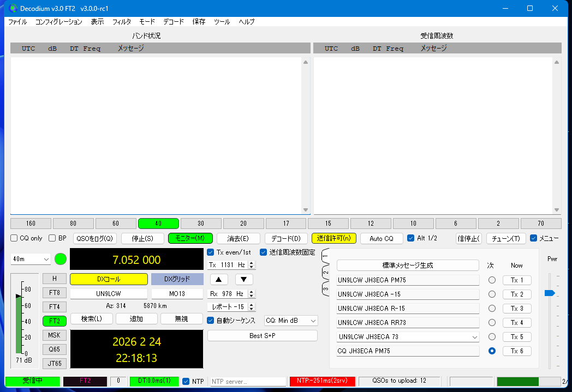Open the デコード menu
The image size is (572, 392).
click(x=174, y=22)
